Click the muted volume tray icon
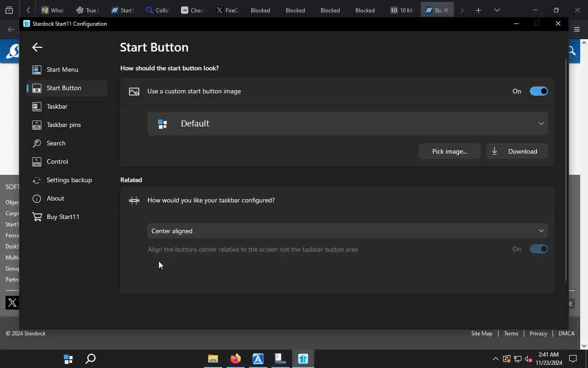The width and height of the screenshot is (588, 368). [x=528, y=359]
